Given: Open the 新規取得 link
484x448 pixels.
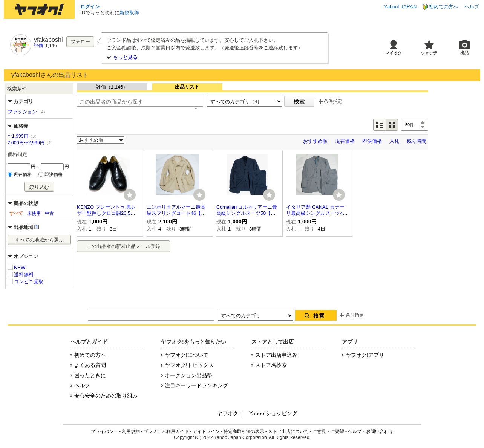Looking at the screenshot, I should point(129,13).
